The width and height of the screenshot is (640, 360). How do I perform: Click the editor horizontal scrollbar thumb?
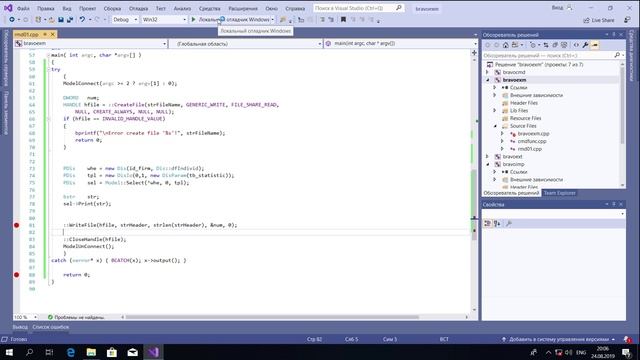click(272, 317)
